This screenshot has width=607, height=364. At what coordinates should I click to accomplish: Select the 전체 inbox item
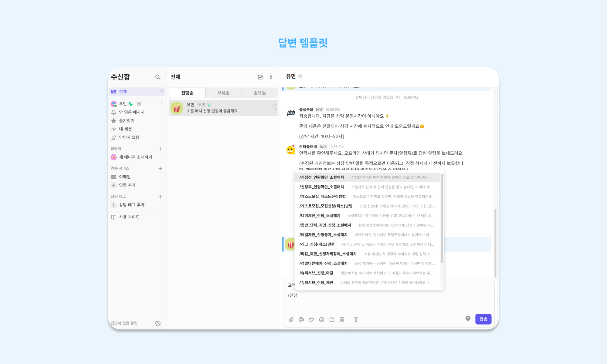pos(137,92)
